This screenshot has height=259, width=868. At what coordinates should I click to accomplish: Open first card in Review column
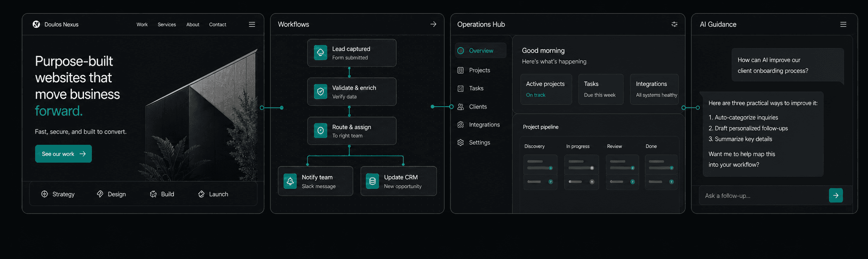[x=622, y=165]
